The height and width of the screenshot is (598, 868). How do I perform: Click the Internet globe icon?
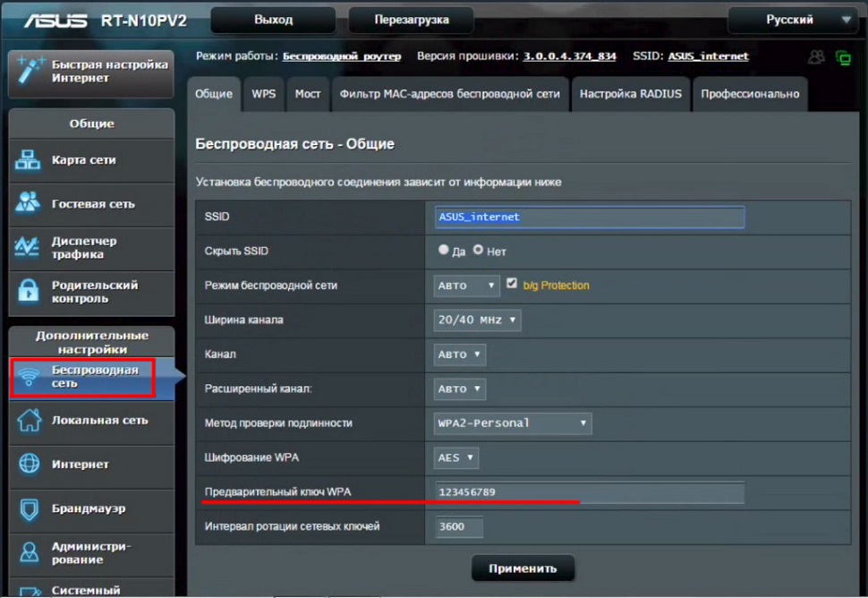coord(30,464)
